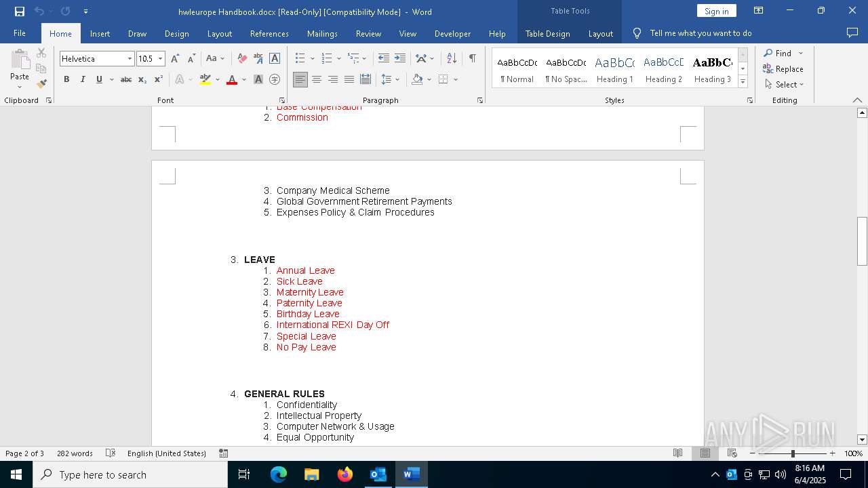The width and height of the screenshot is (868, 488).
Task: Click the Find button
Action: (x=777, y=53)
